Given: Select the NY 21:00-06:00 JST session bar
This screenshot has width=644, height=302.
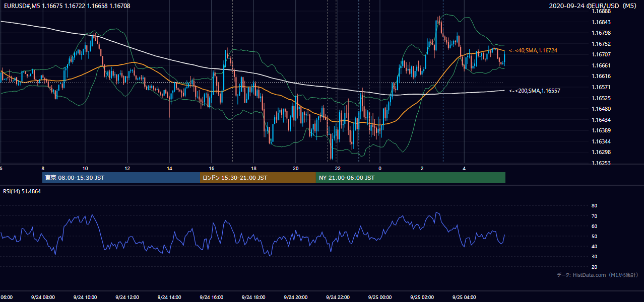Looking at the screenshot, I should click(x=411, y=178).
